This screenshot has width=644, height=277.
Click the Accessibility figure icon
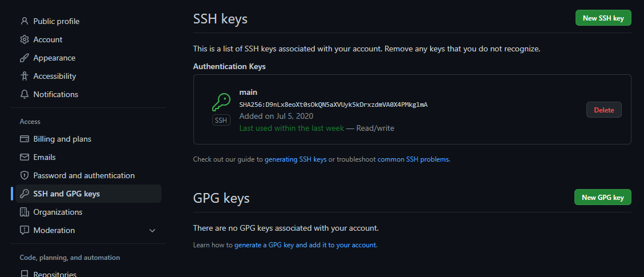(x=24, y=76)
